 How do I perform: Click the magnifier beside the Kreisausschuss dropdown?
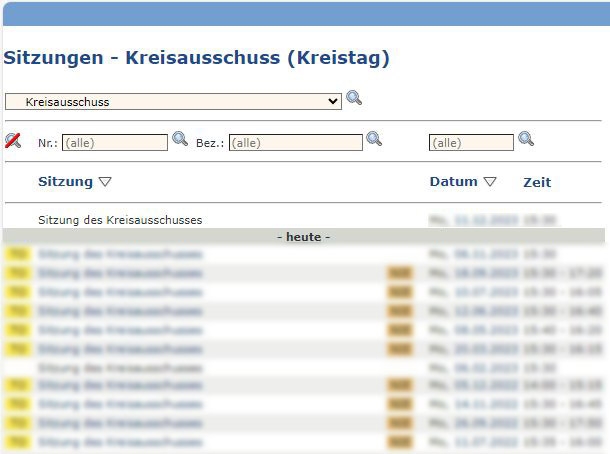(x=353, y=98)
